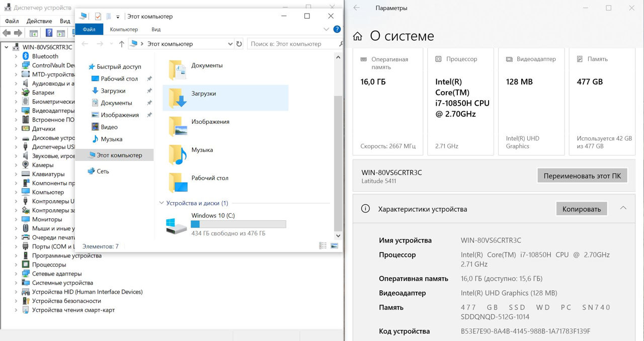Expand the Network adapters tree node
This screenshot has width=644, height=341.
(16, 274)
